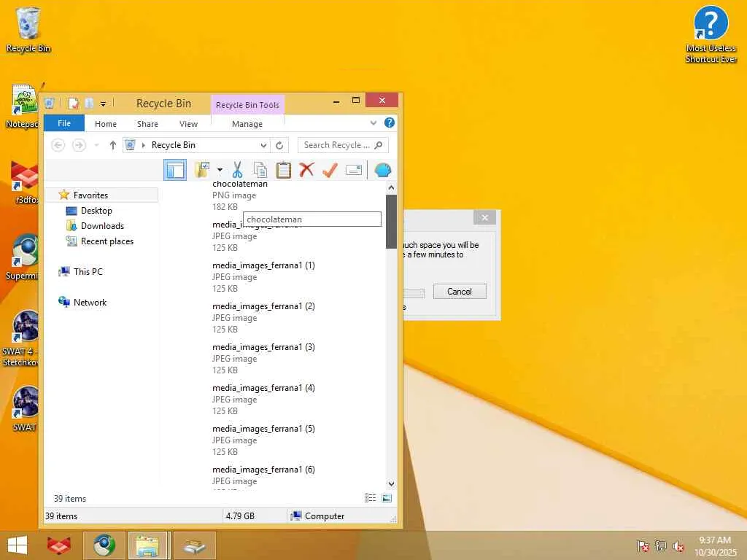Open the Notepad++ desktop shortcut
Image resolution: width=747 pixels, height=560 pixels.
(x=23, y=106)
